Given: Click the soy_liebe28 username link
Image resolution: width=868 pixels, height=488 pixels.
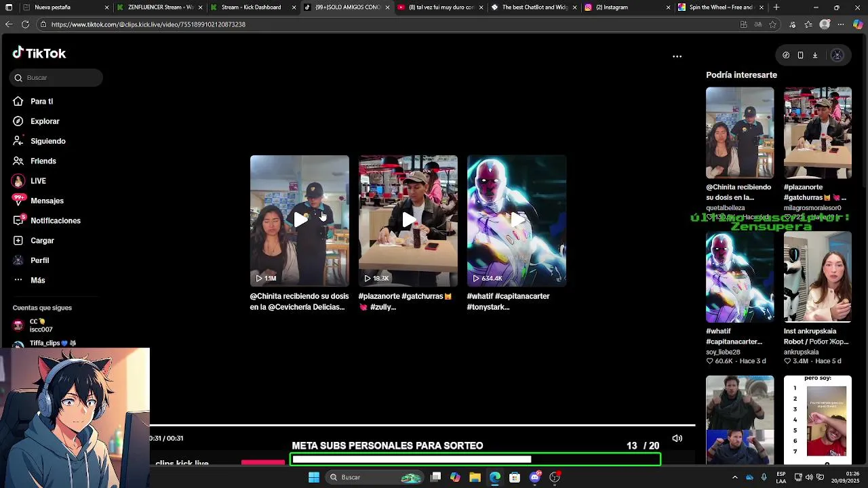Looking at the screenshot, I should 723,352.
